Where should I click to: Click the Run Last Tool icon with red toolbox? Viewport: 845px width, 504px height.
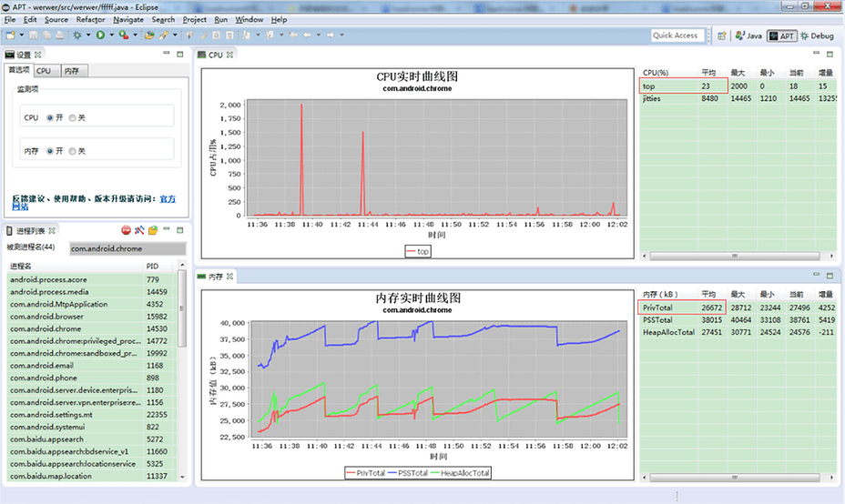(124, 35)
